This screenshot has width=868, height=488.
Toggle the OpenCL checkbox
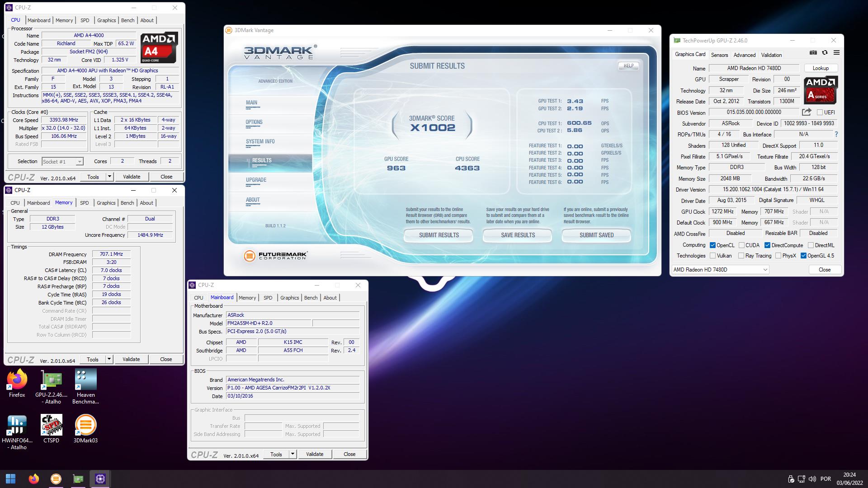click(712, 245)
